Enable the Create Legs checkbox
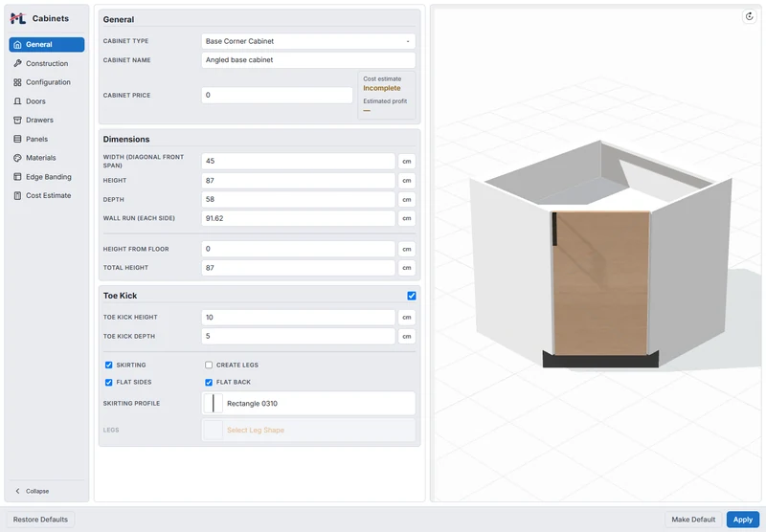The width and height of the screenshot is (766, 532). pos(209,366)
